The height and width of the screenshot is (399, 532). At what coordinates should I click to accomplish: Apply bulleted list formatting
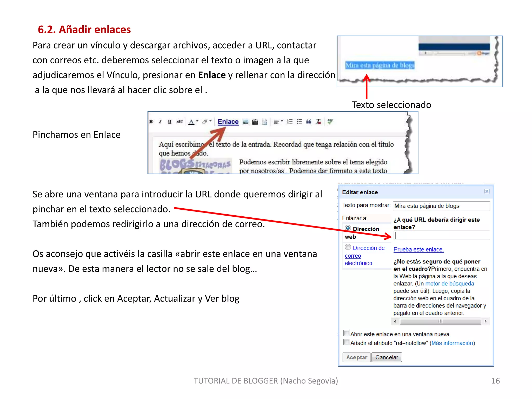299,122
